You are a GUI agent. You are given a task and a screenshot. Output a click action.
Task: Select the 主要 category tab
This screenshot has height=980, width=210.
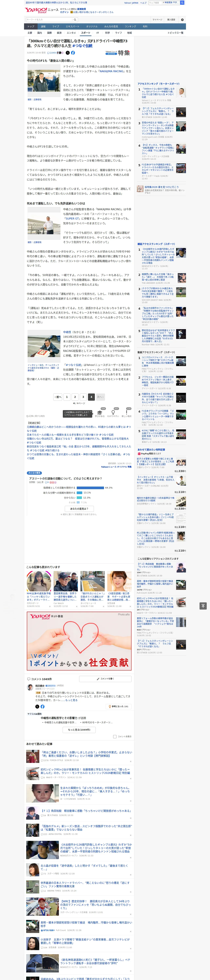pyautogui.click(x=30, y=33)
